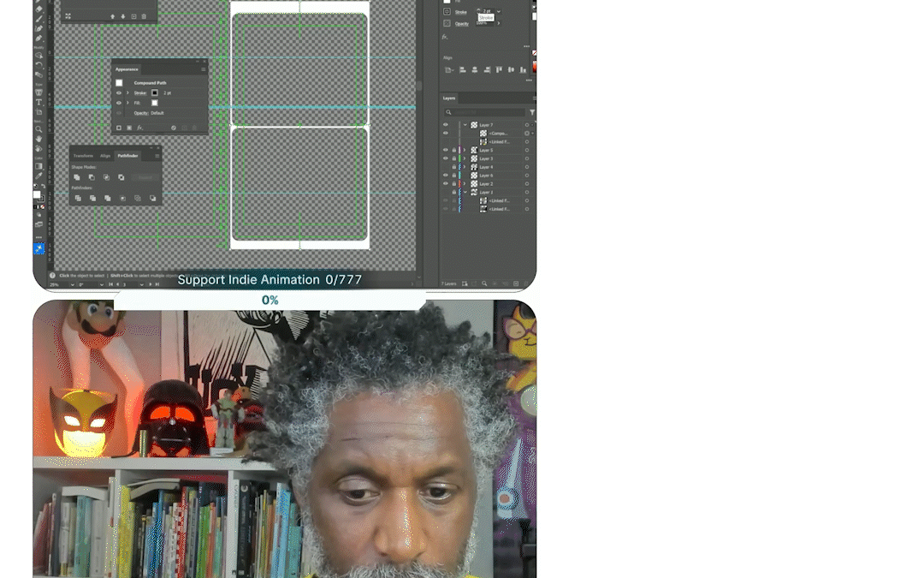
Task: Open stroke weight dropdown in Properties panel
Action: (499, 11)
